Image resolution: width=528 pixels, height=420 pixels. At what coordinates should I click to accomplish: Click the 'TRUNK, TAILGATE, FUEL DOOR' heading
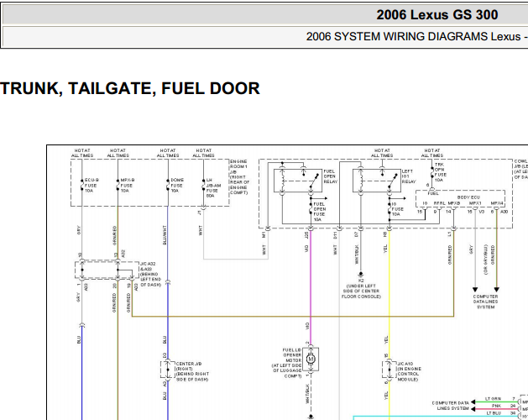coord(130,88)
